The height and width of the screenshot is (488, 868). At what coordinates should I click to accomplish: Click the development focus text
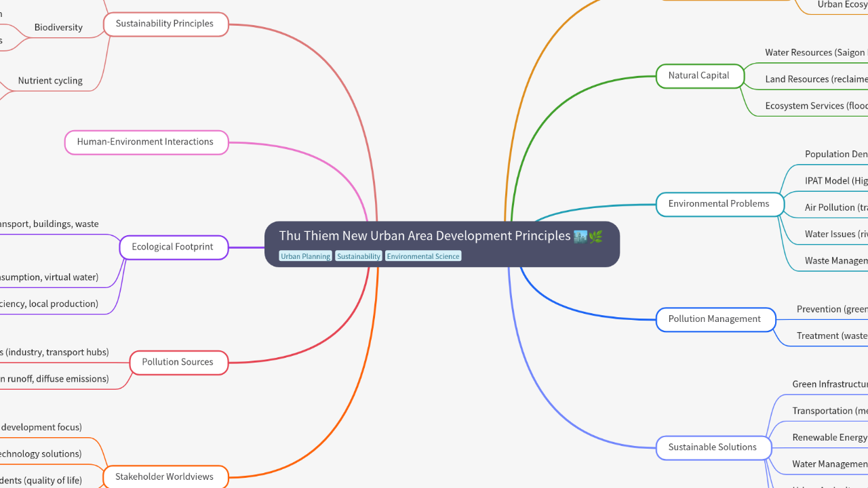(x=41, y=427)
